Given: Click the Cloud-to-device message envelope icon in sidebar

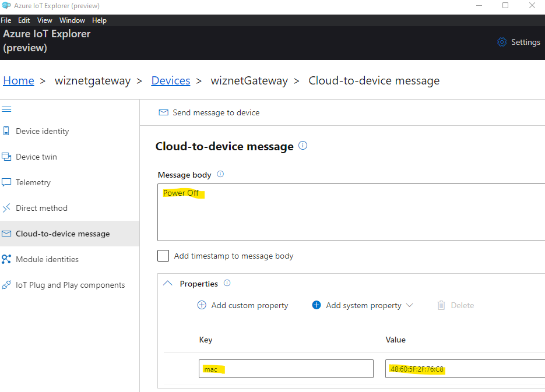Looking at the screenshot, I should 6,234.
